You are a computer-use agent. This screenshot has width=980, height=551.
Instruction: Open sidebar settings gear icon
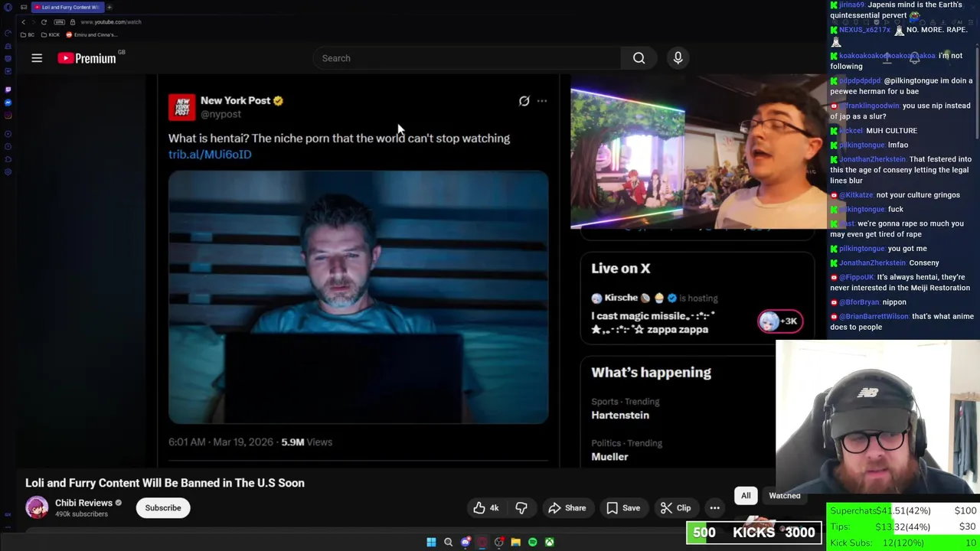tap(8, 171)
